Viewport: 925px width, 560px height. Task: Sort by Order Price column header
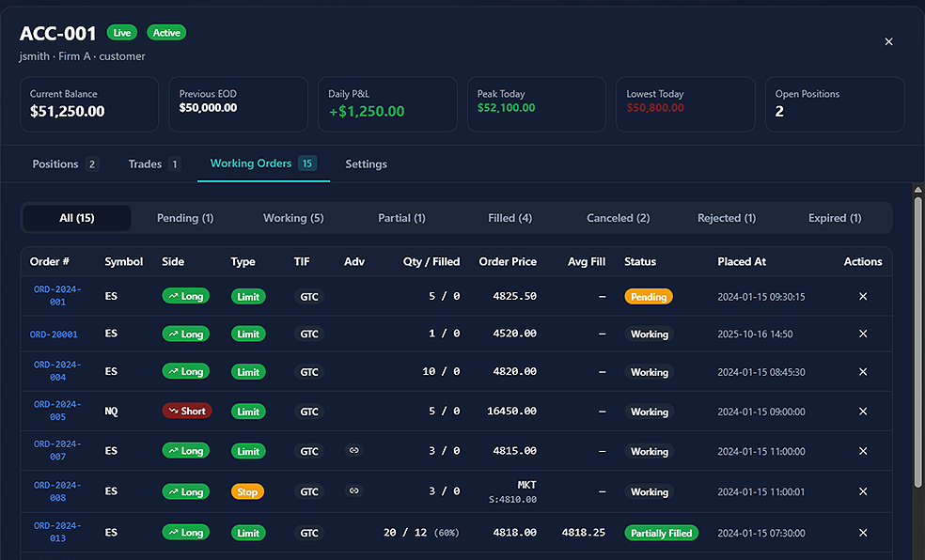point(508,261)
